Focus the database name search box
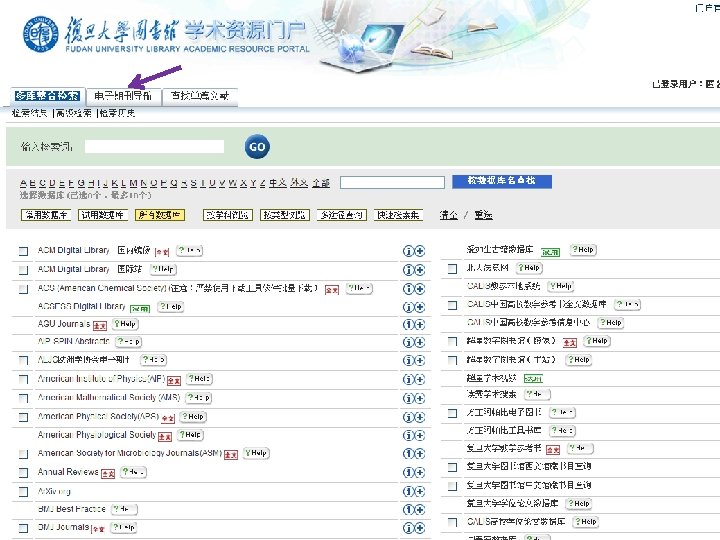This screenshot has width=720, height=540. [392, 183]
